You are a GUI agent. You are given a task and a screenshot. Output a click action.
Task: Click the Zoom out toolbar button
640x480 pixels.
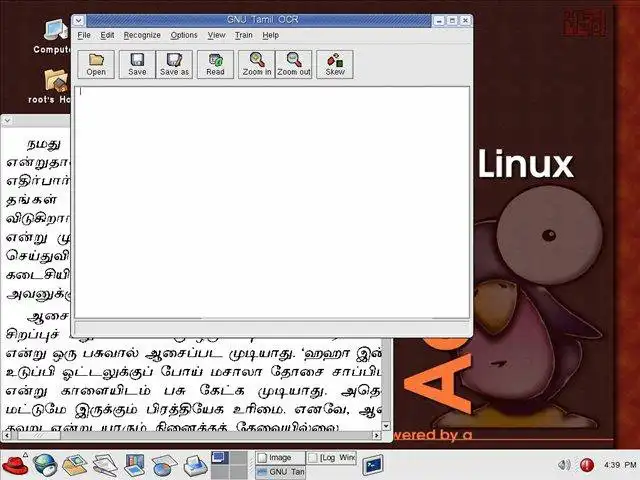[294, 64]
